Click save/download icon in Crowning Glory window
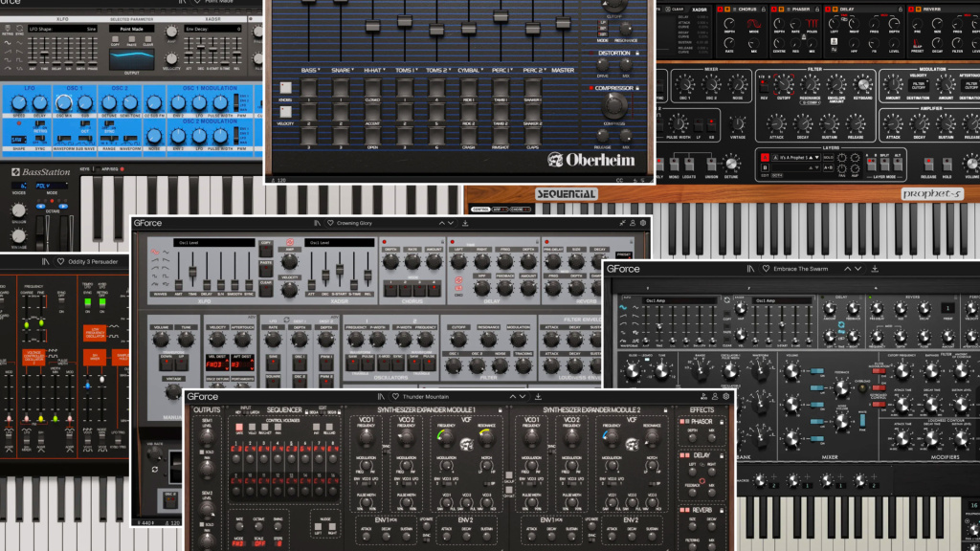The height and width of the screenshot is (551, 980). (465, 223)
